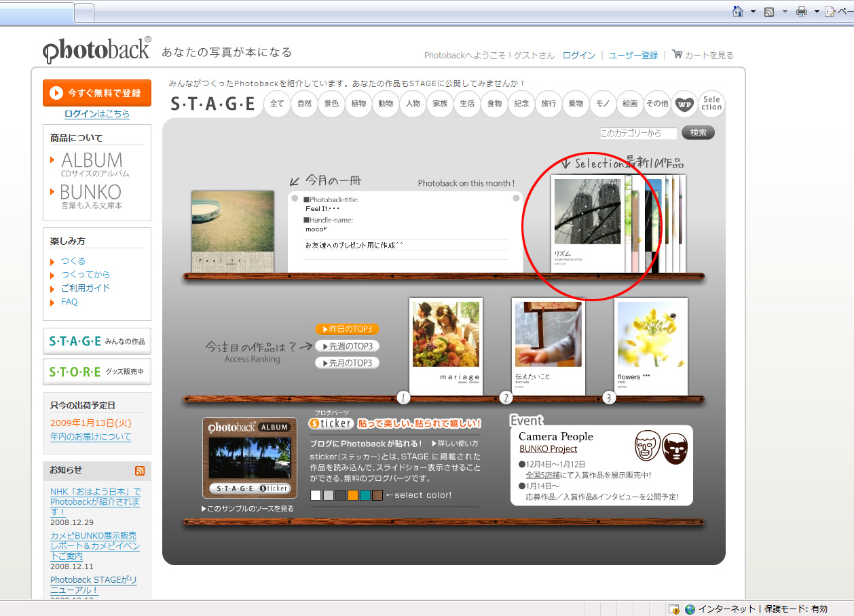Click the 先週のTOP3 ranking button

[x=347, y=346]
